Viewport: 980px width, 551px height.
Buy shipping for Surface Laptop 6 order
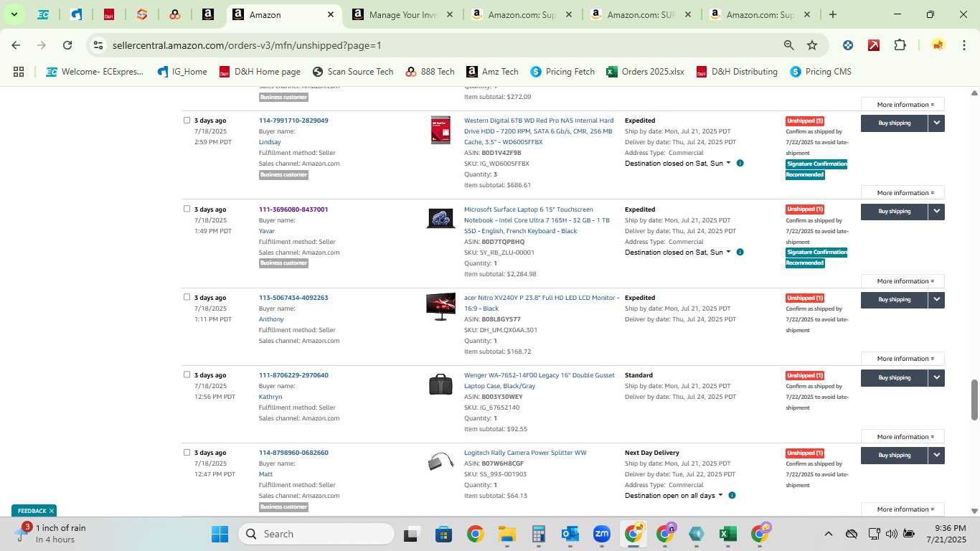point(894,212)
